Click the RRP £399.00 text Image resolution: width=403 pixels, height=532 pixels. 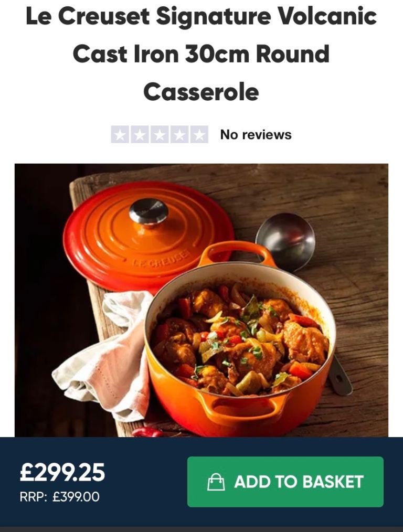coord(59,497)
